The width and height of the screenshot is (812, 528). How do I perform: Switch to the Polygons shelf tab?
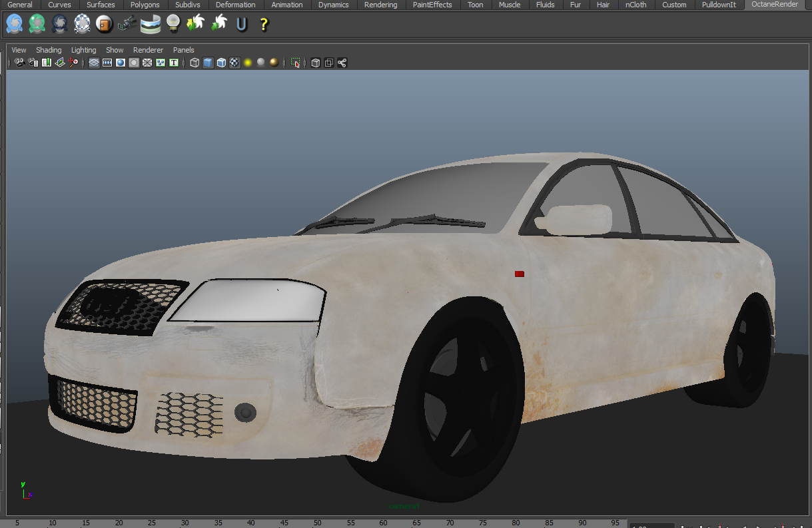[x=145, y=5]
